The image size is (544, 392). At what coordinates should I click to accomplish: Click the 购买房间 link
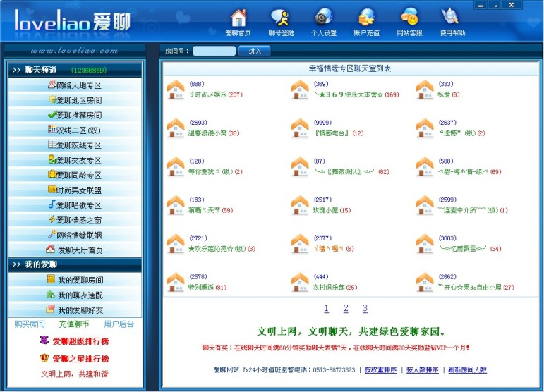click(30, 324)
